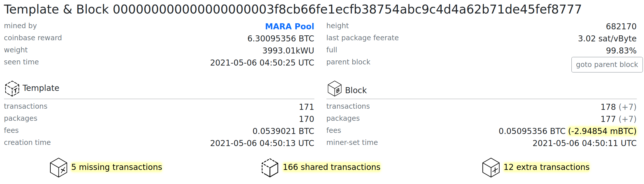644x184 pixels.
Task: Select the 12 extra transactions label
Action: tap(546, 167)
